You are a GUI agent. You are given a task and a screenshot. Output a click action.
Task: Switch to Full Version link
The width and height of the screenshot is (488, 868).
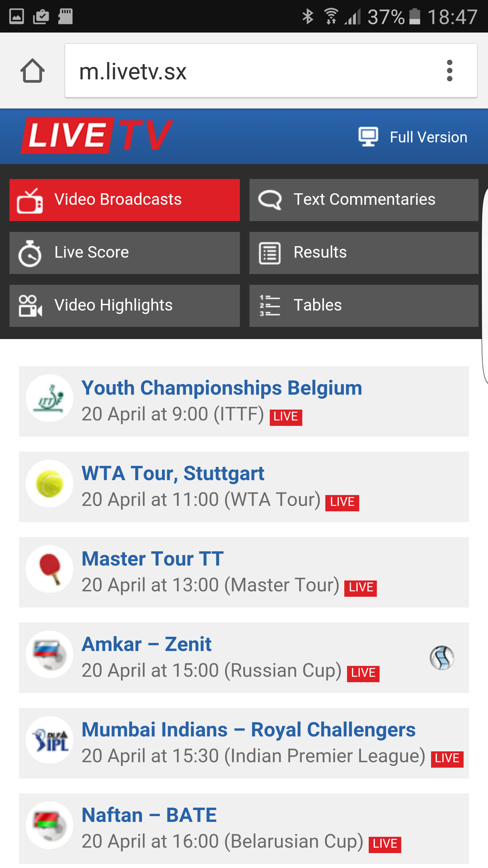(x=428, y=137)
